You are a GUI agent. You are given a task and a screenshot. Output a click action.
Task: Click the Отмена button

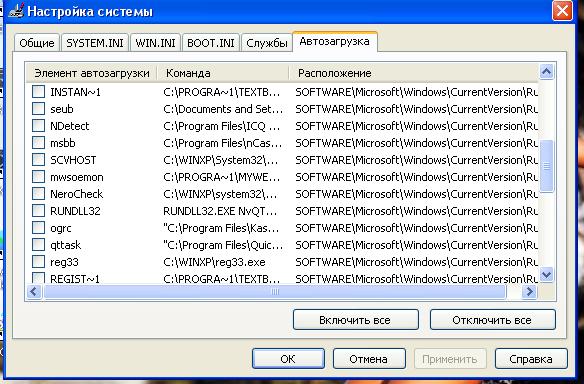coord(369,359)
